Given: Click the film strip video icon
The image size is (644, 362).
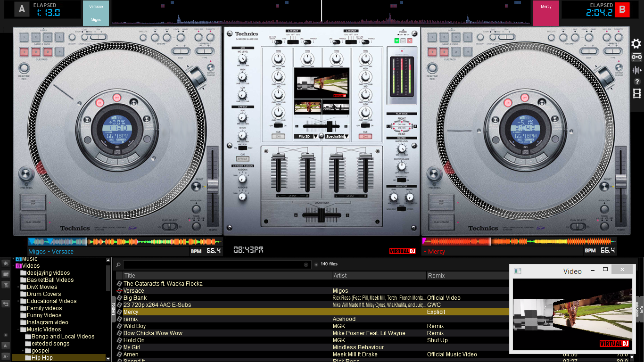Looking at the screenshot, I should (637, 93).
